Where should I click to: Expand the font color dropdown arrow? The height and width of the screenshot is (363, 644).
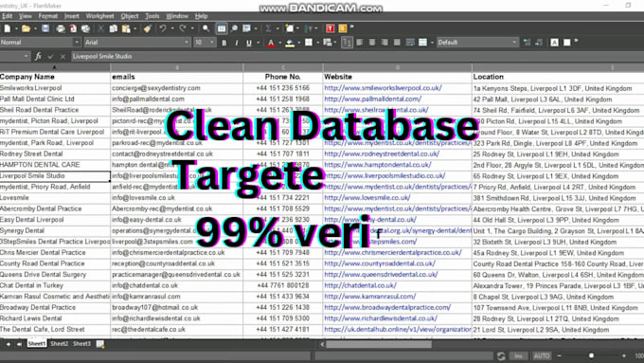coord(279,43)
